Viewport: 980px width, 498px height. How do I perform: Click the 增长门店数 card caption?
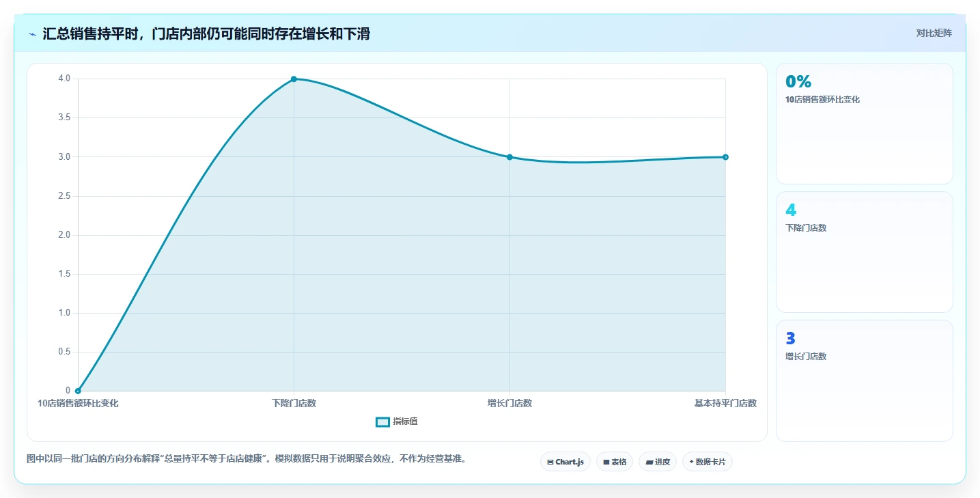(806, 357)
